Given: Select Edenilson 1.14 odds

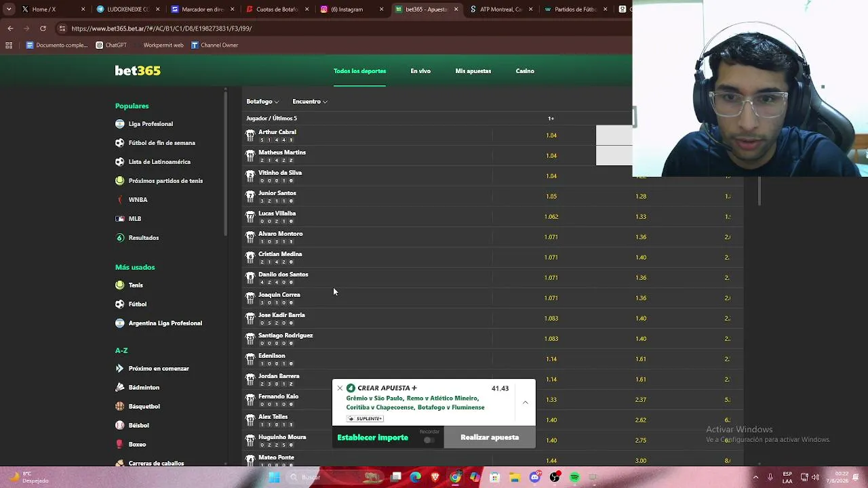Looking at the screenshot, I should click(551, 359).
